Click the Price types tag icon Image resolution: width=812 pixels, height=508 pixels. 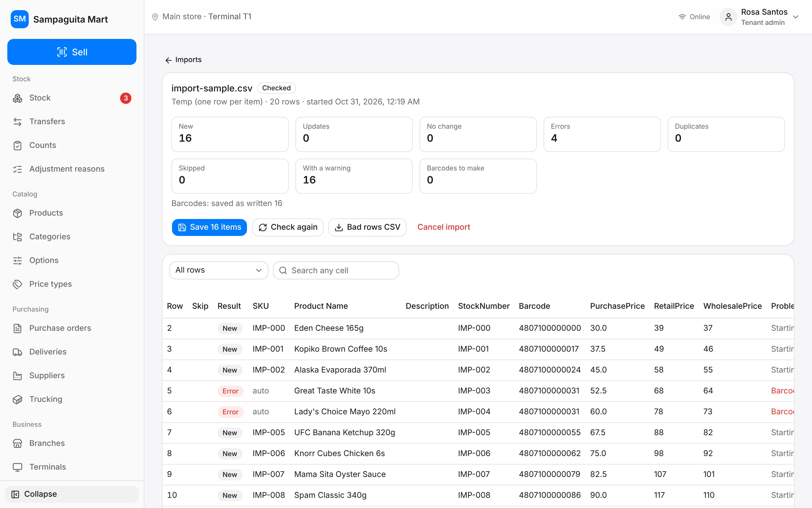click(17, 284)
